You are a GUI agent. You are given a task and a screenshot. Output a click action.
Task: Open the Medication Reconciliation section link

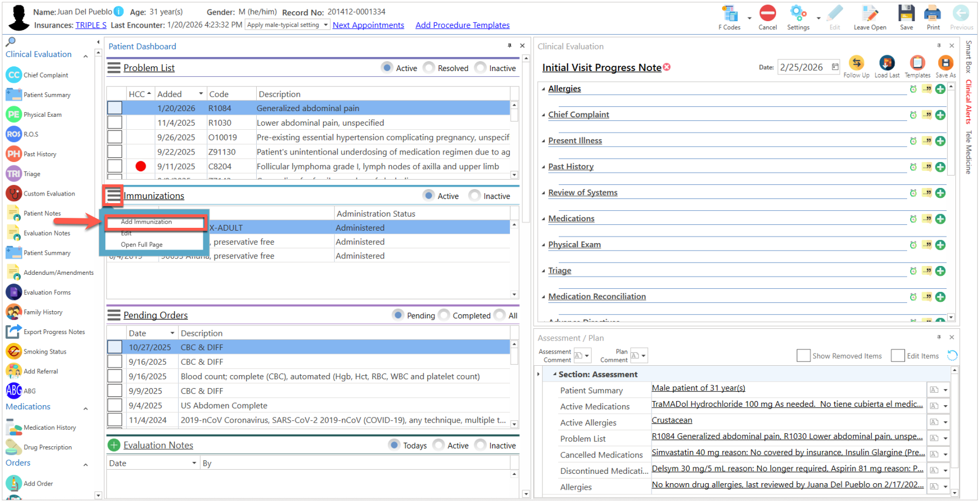point(597,297)
